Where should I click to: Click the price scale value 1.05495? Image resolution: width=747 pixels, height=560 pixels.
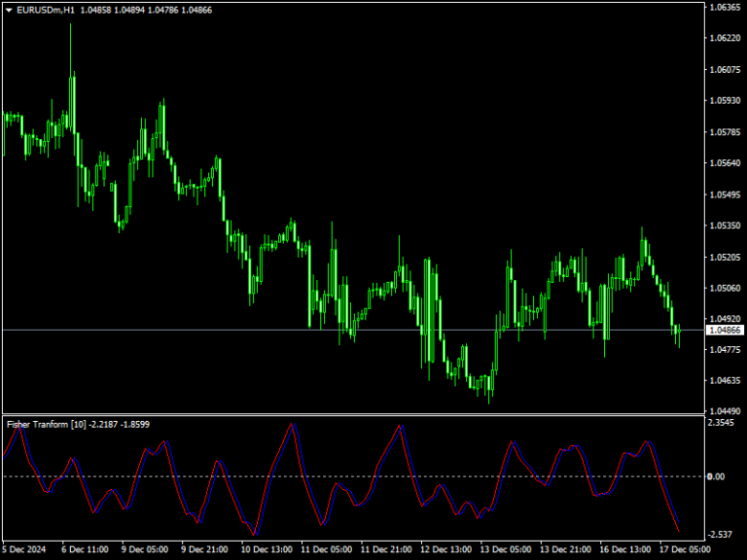[x=725, y=194]
